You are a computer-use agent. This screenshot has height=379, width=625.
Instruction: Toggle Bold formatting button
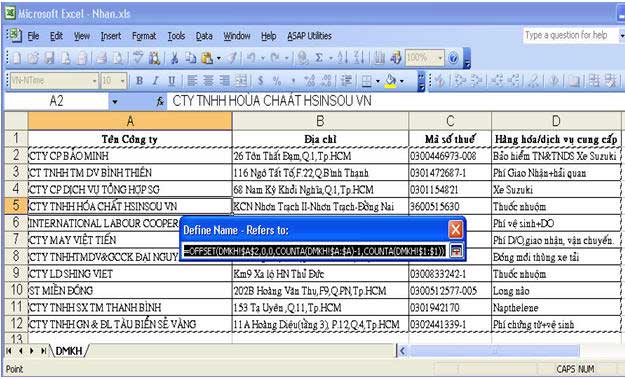point(139,81)
